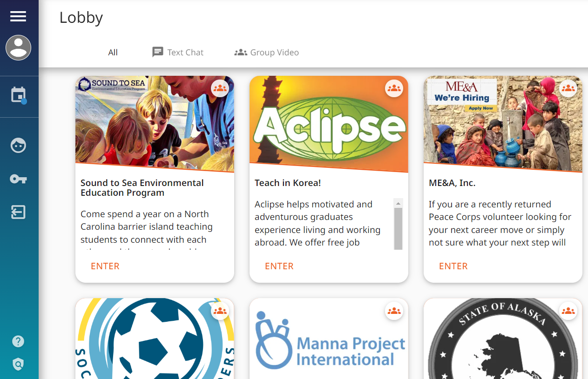This screenshot has width=588, height=379.
Task: Open the calendar schedule icon
Action: (18, 95)
